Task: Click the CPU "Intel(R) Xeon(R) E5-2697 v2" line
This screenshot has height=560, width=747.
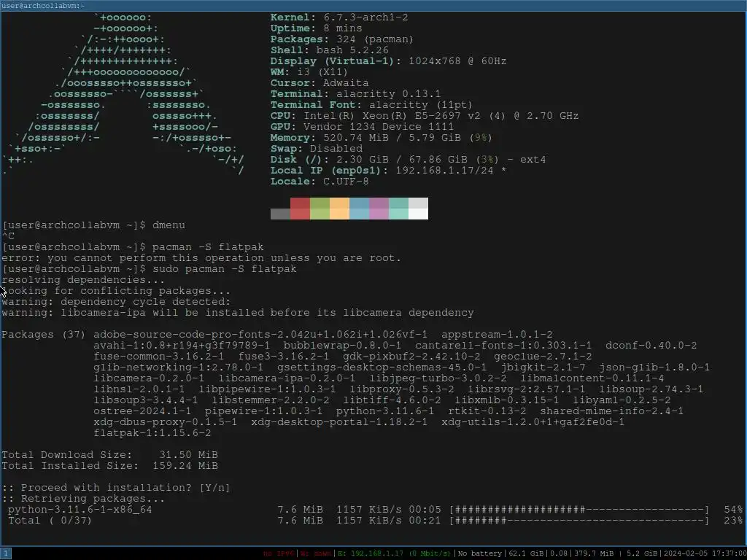Action: click(425, 116)
